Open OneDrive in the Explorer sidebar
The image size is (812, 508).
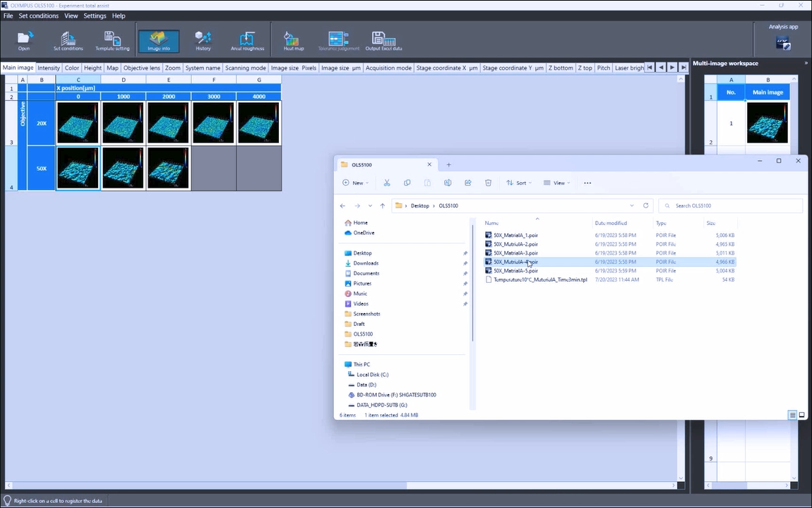[364, 233]
